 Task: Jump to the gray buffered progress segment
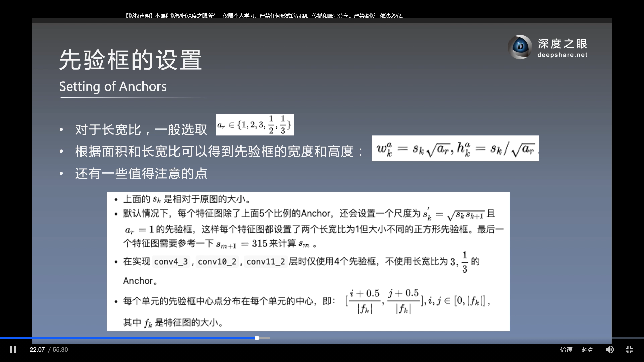265,338
